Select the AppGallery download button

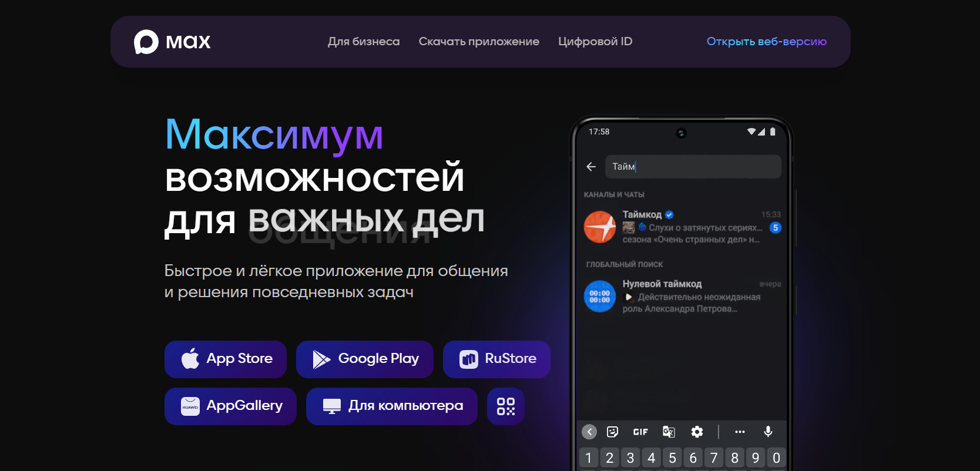click(x=230, y=406)
